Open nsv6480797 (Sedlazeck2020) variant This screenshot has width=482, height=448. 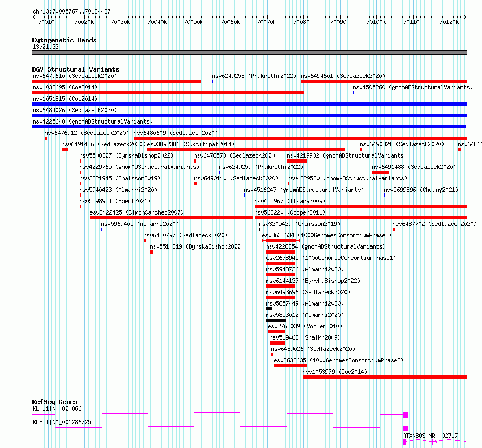coord(185,235)
